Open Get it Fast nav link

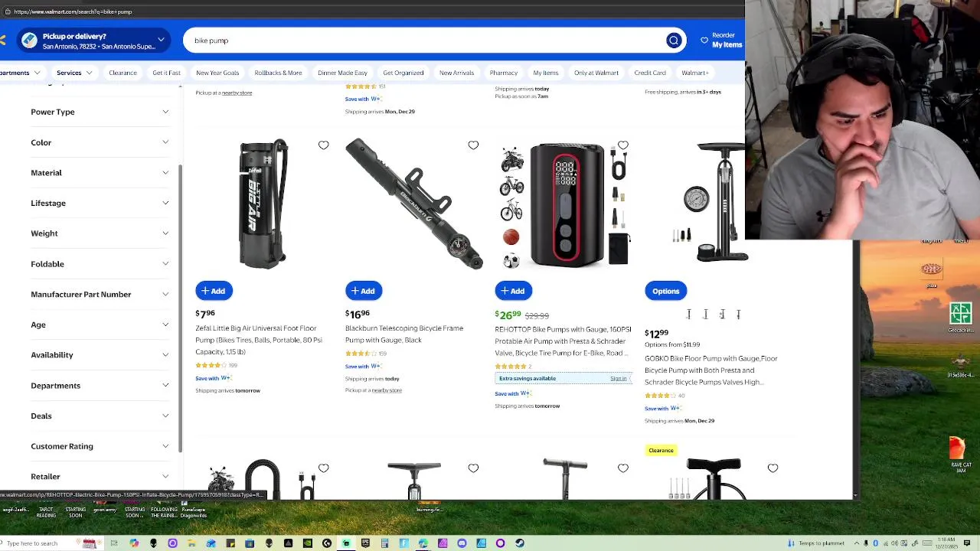(x=166, y=73)
